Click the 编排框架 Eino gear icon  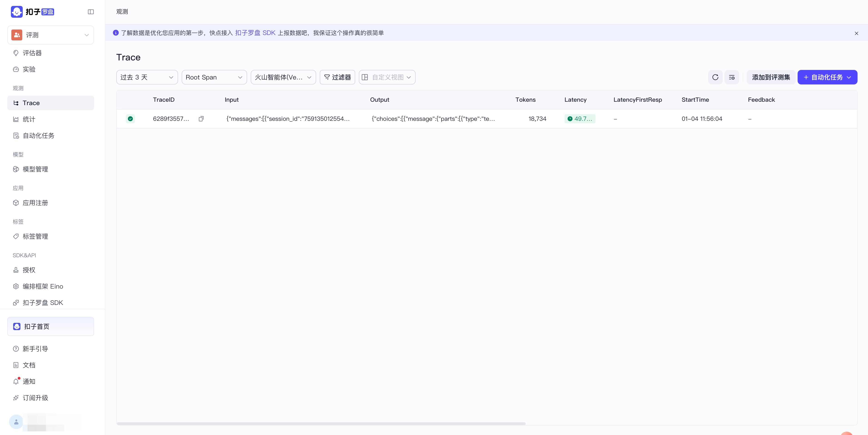[16, 287]
